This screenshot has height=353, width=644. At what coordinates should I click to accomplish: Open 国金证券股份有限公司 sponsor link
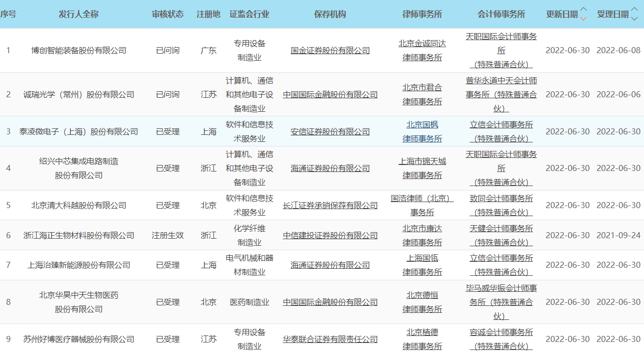click(x=330, y=51)
